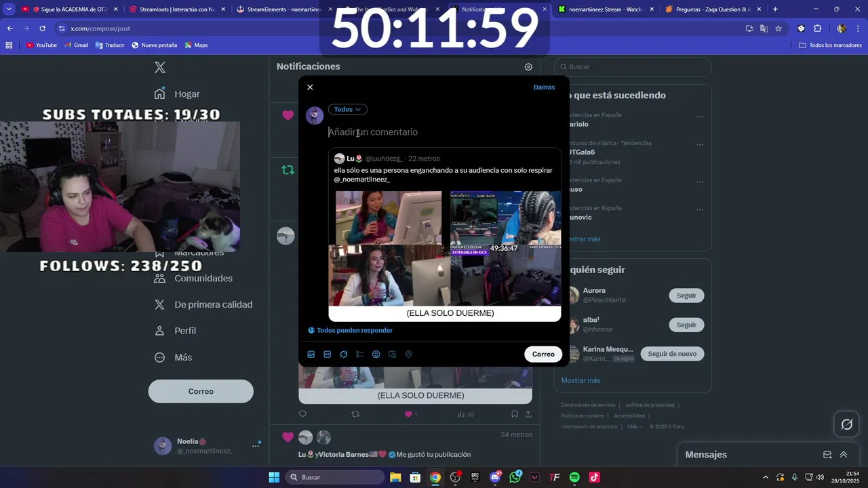Open a new browser tab
The image size is (868, 488).
(775, 9)
